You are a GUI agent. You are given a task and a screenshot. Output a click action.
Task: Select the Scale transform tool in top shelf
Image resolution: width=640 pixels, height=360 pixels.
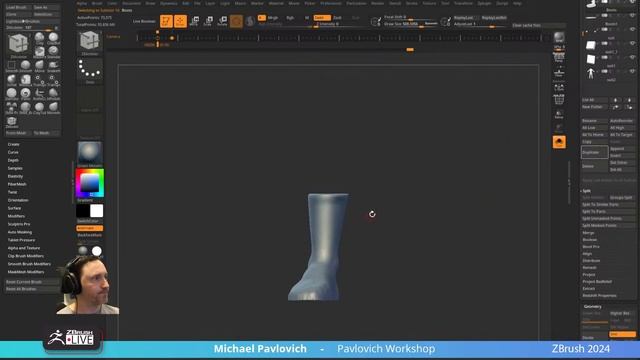(208, 21)
